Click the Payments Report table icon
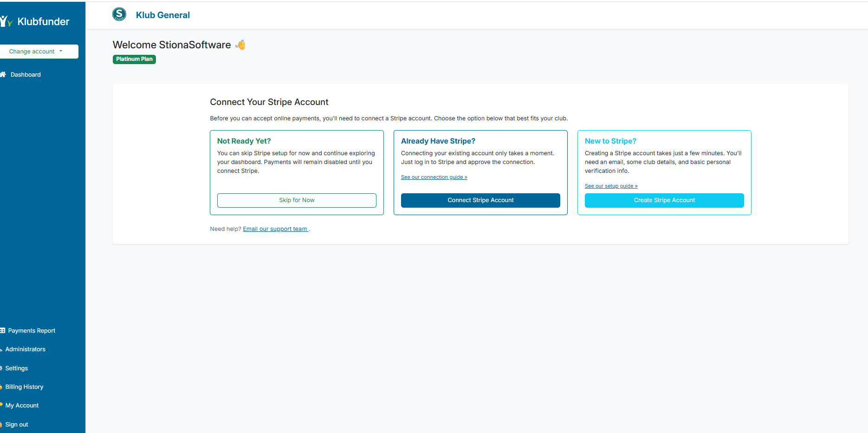The height and width of the screenshot is (433, 868). [x=2, y=330]
